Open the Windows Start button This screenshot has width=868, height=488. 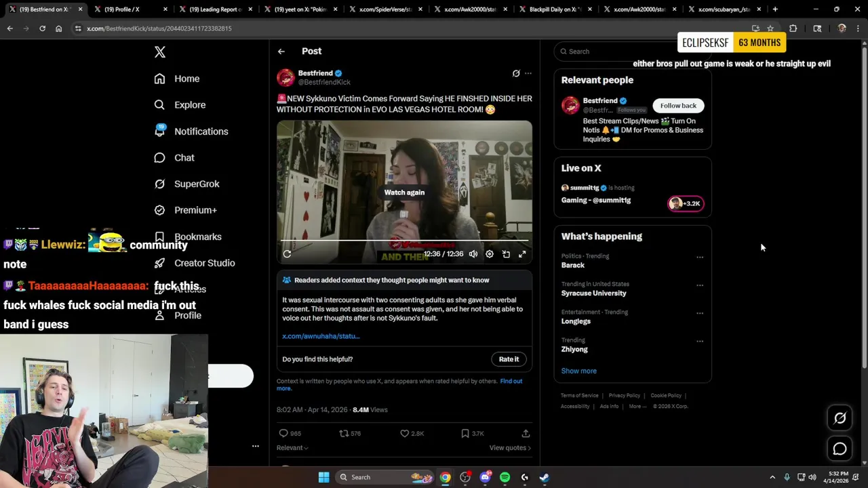pyautogui.click(x=323, y=477)
